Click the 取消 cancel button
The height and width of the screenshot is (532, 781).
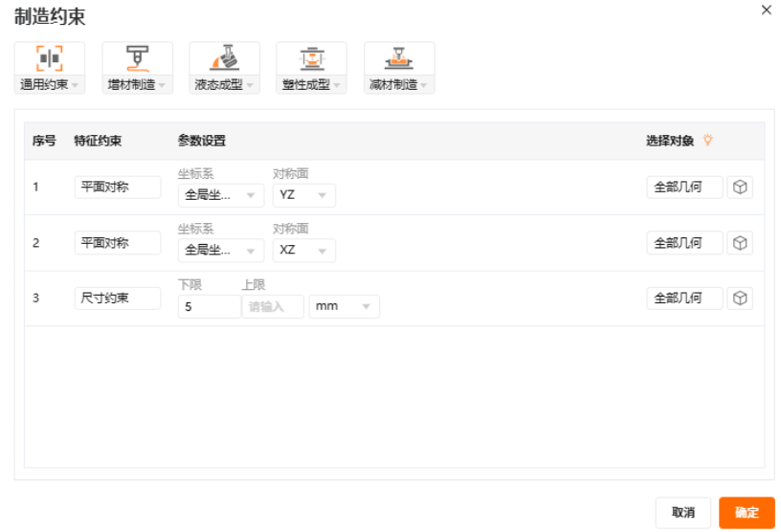click(682, 513)
